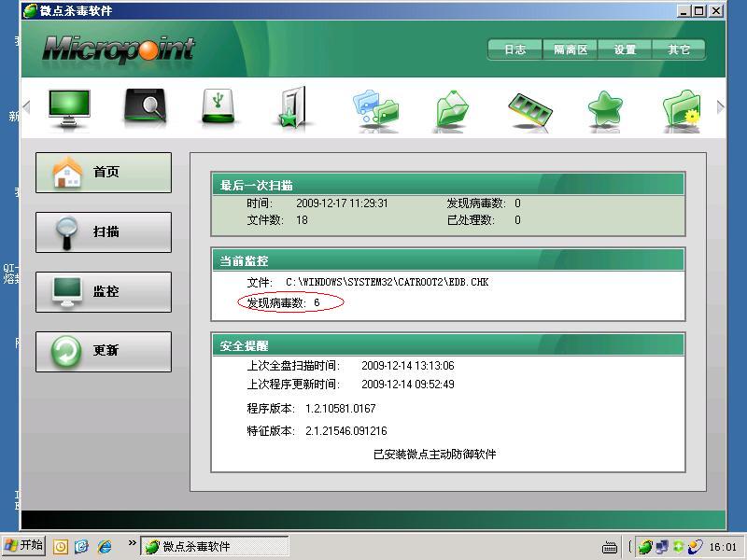
Task: Select the open green folder icon
Action: tap(452, 109)
